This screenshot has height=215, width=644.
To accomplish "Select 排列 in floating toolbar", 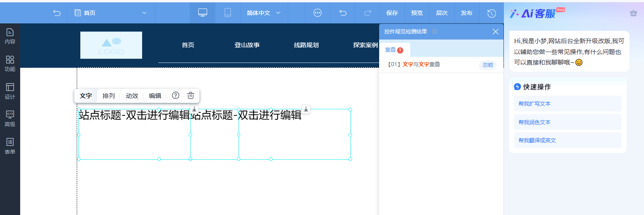I will point(109,96).
